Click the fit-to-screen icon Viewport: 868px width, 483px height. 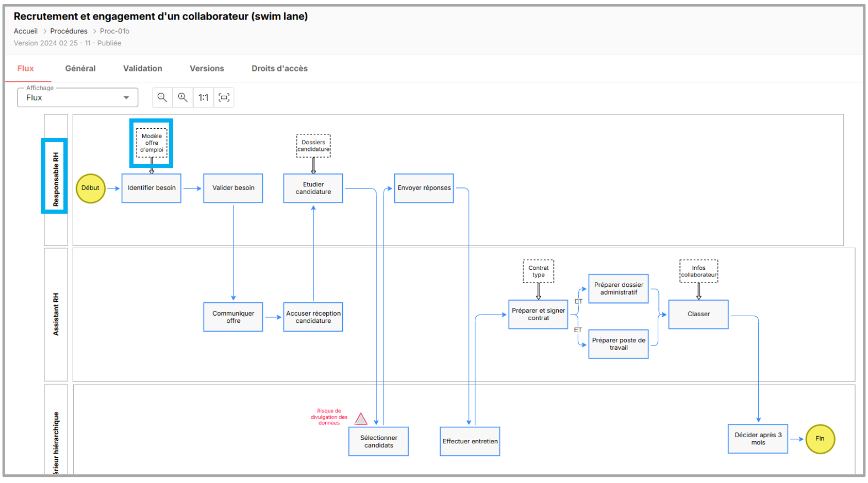click(224, 97)
